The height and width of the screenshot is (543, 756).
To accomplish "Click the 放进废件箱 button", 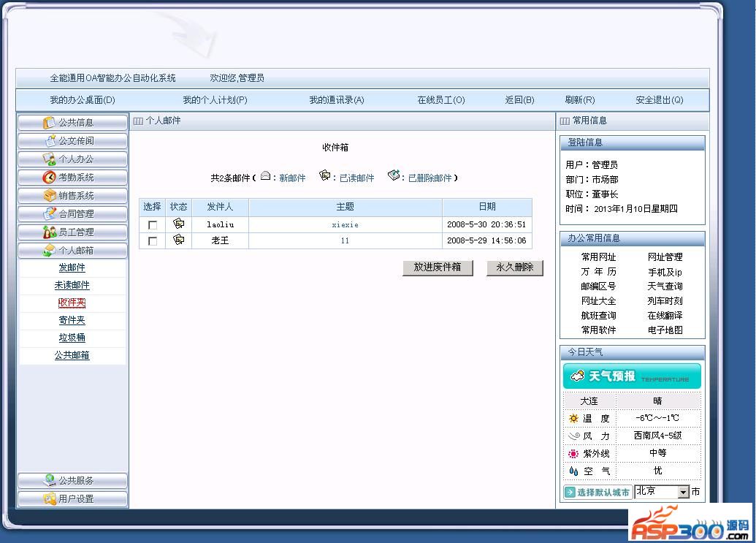I will click(438, 267).
